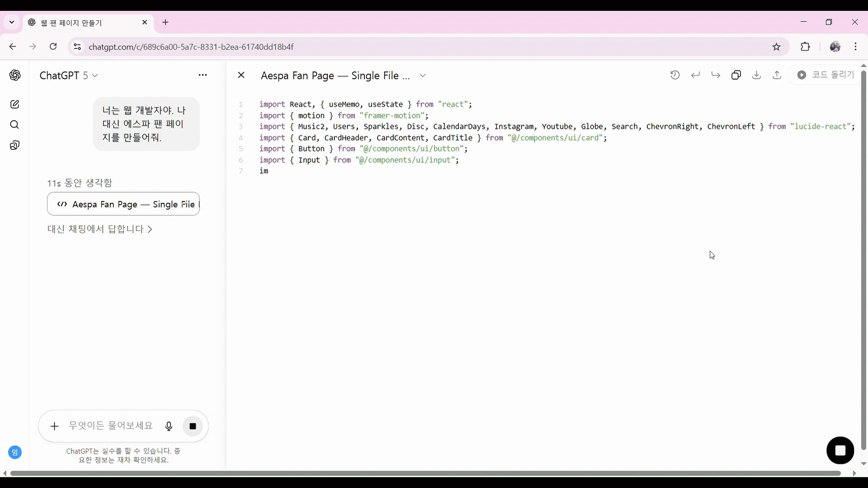Open the tab search dropdown arrow
868x488 pixels.
pyautogui.click(x=12, y=22)
